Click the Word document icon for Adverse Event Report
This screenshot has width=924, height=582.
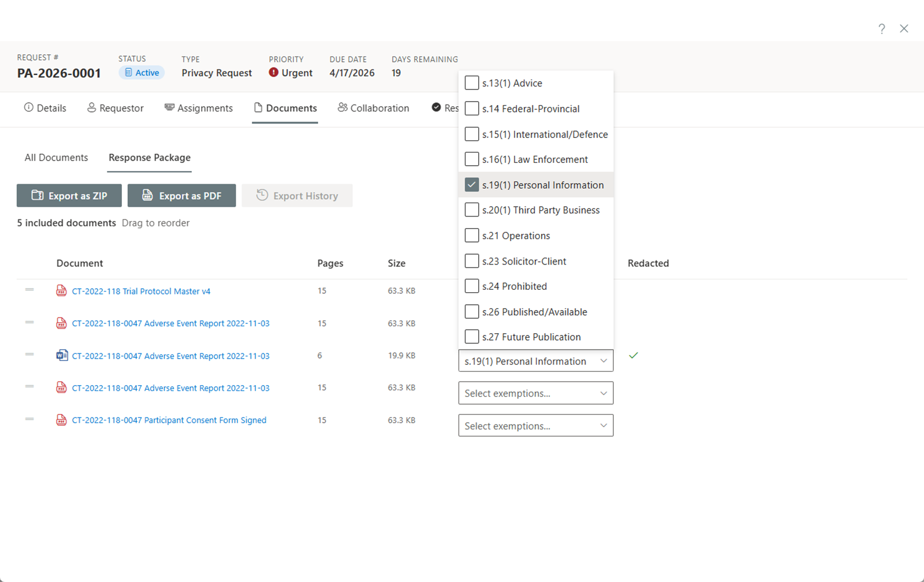pos(61,355)
